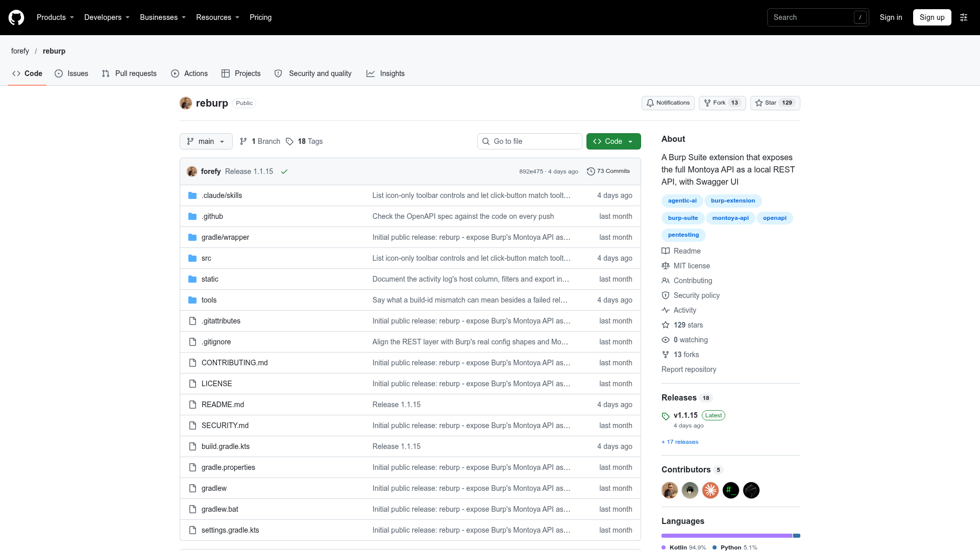Expand the green Code dropdown button
Viewport: 980px width, 551px height.
click(x=614, y=141)
